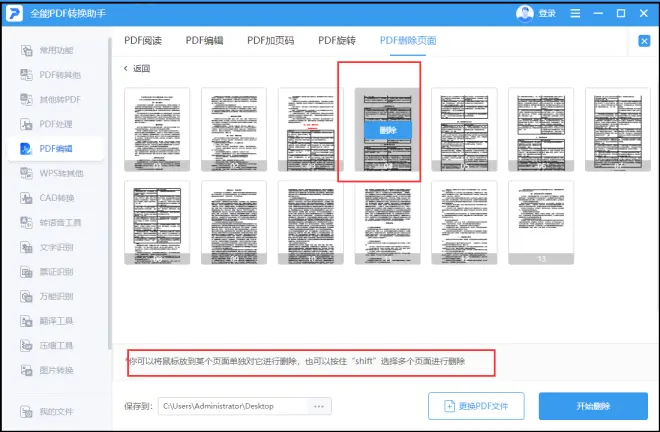Select page 05 thumbnail
660x432 pixels.
click(464, 130)
